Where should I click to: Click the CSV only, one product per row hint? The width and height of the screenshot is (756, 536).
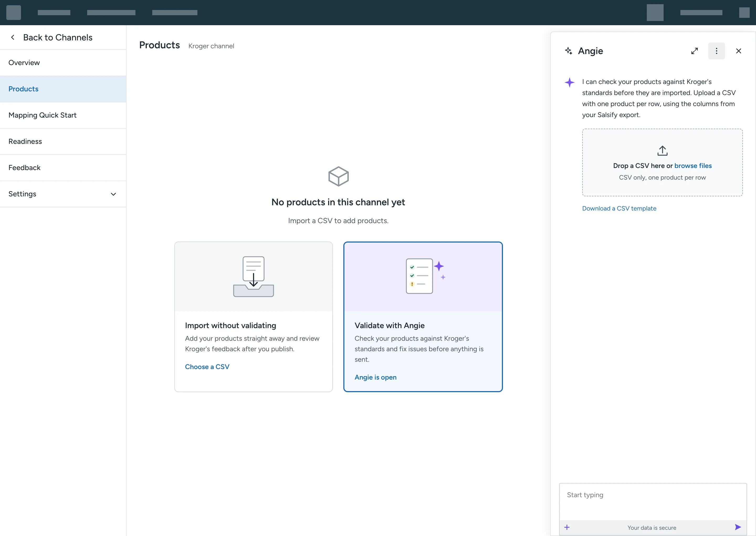coord(662,177)
